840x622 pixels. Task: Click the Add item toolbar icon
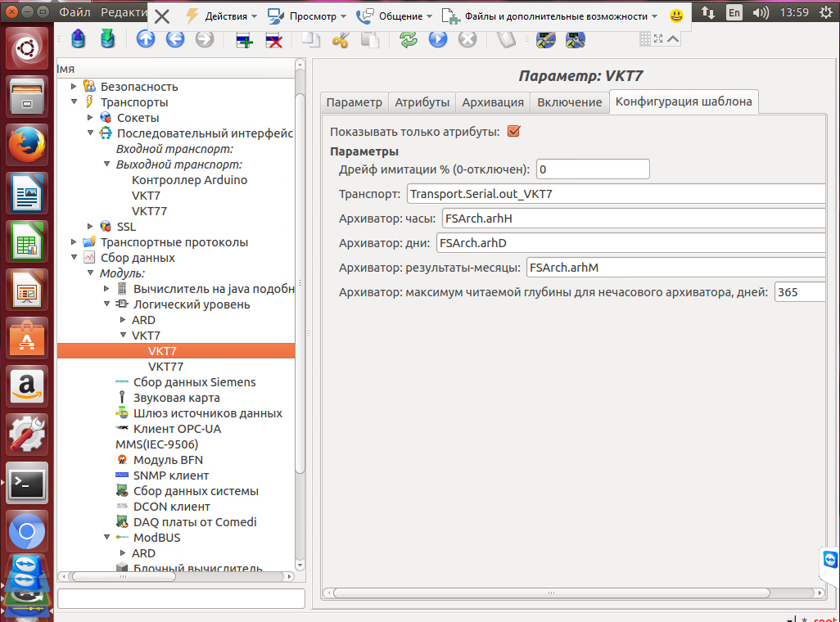pyautogui.click(x=244, y=38)
